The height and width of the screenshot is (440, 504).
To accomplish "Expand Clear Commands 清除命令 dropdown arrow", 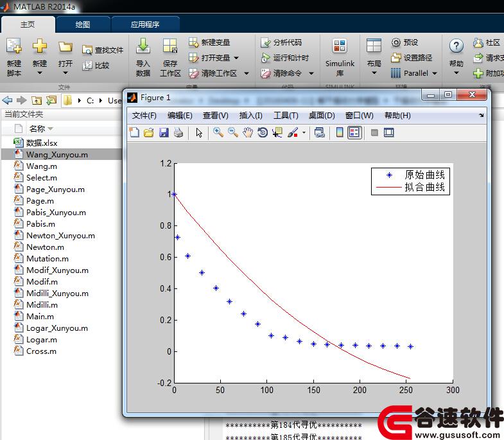I will (311, 73).
